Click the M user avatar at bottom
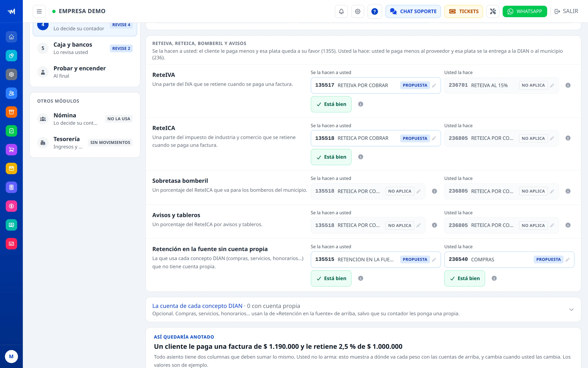Image resolution: width=588 pixels, height=368 pixels. 11,357
